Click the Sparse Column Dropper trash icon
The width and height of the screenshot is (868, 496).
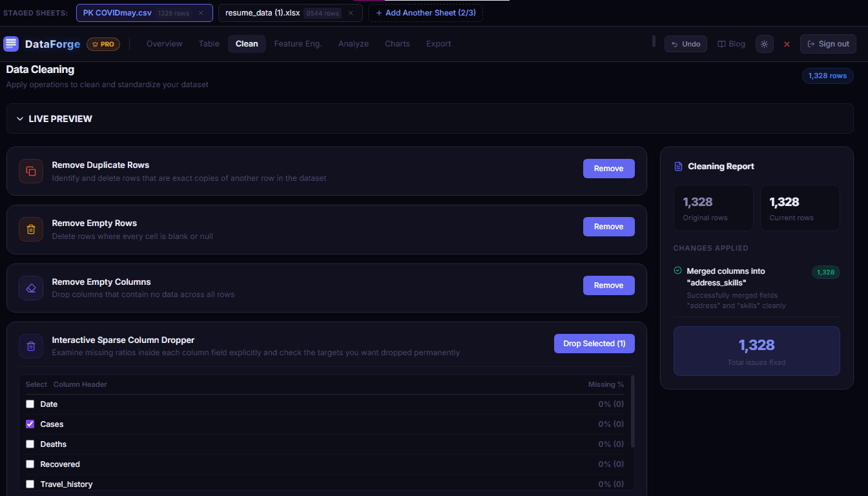coord(31,346)
